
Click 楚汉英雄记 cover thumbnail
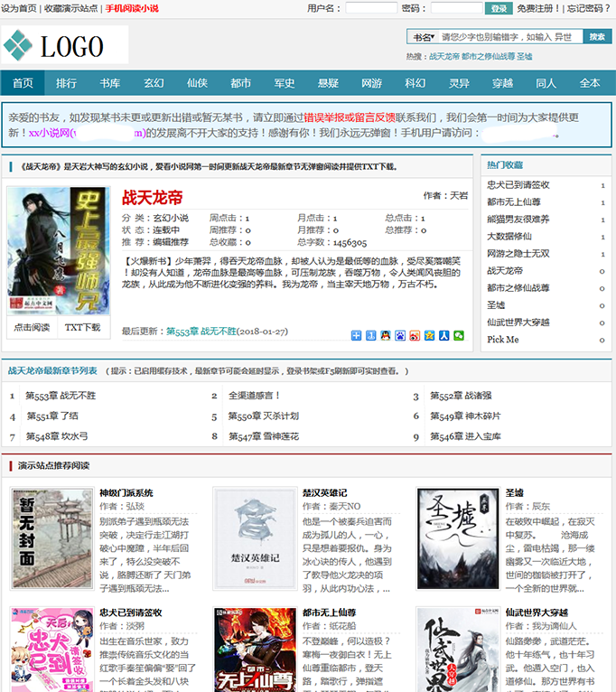255,538
